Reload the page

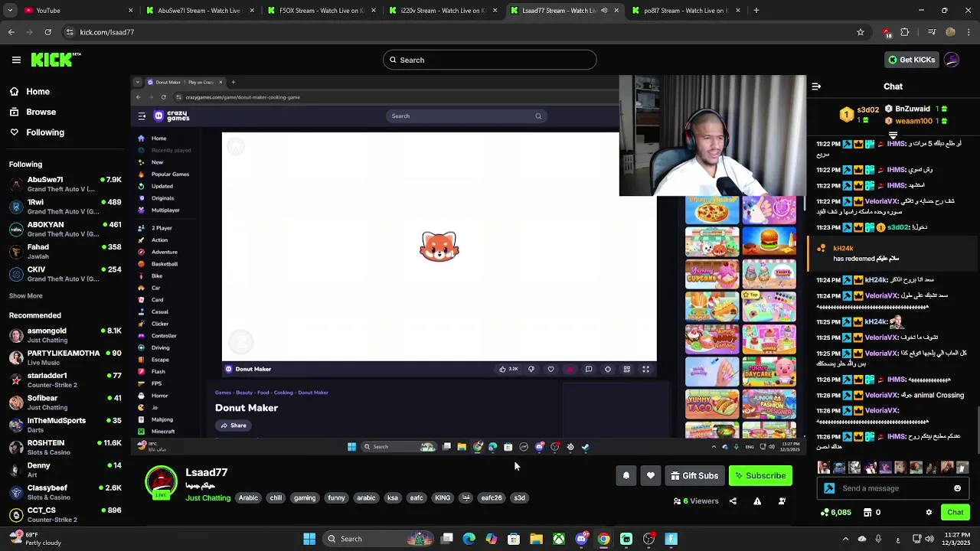pyautogui.click(x=48, y=32)
